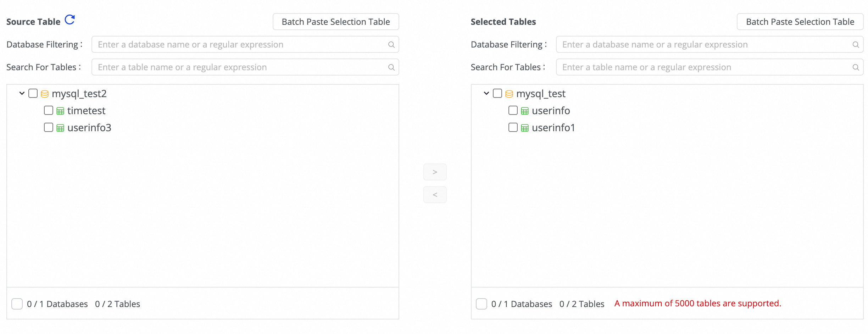Tick the userinfo checkbox in Selected Tables

tap(513, 111)
